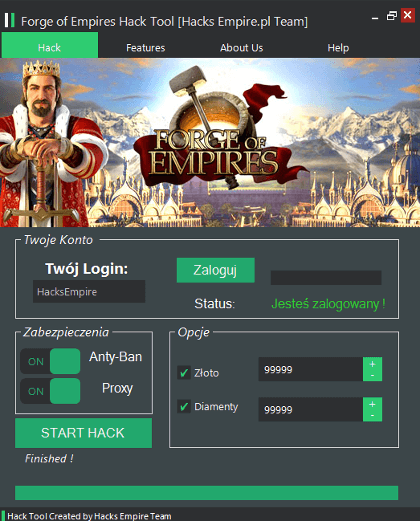This screenshot has height=521, width=420.
Task: Switch to the Features tab
Action: (x=146, y=48)
